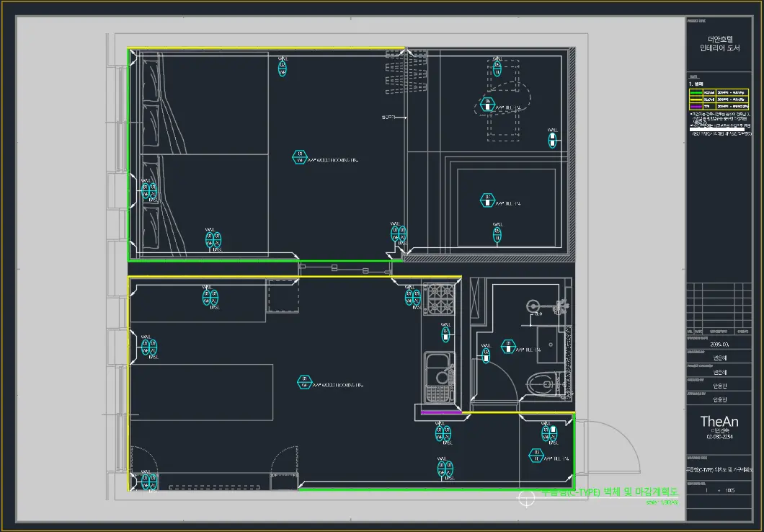764x532 pixels.
Task: Select the dashed toilet outline in the upper bathroom
Action: pos(503,100)
